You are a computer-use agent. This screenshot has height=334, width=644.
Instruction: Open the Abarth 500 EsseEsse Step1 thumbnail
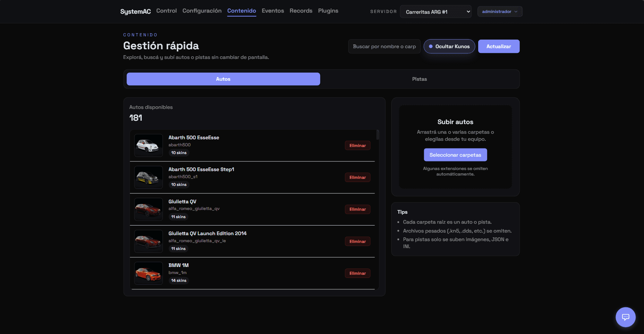[148, 177]
